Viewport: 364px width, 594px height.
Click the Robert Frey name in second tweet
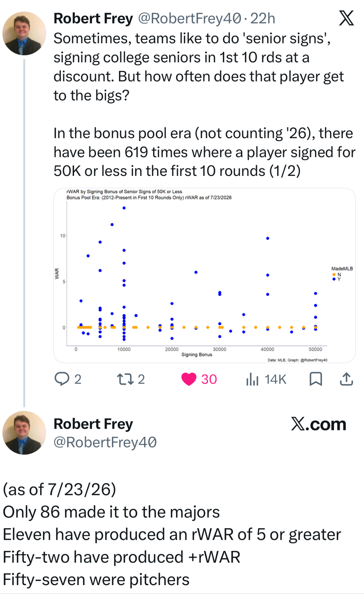[x=93, y=424]
